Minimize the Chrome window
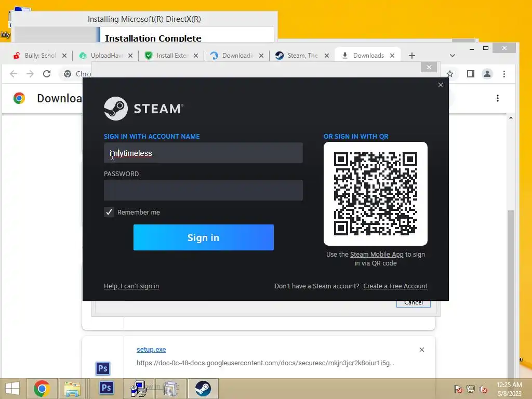This screenshot has height=399, width=532. pyautogui.click(x=472, y=48)
